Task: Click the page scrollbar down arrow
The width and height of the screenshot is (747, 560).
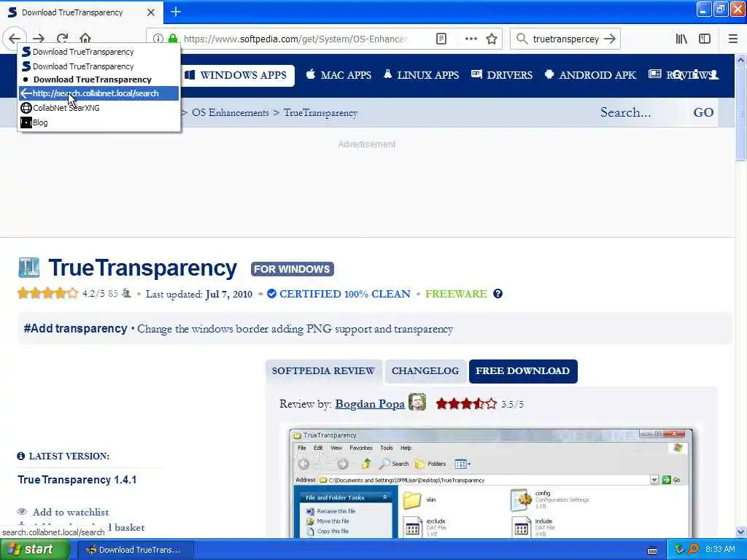Action: [x=740, y=532]
